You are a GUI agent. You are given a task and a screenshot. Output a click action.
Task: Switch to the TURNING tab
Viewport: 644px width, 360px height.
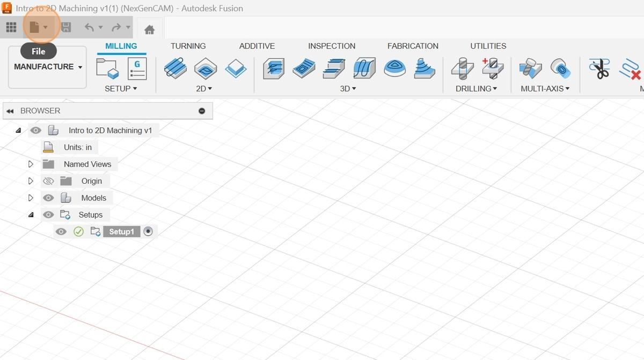(x=188, y=46)
